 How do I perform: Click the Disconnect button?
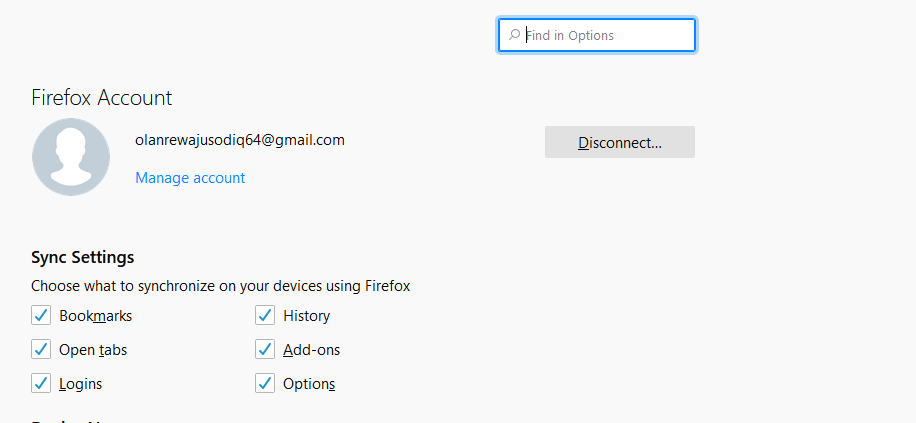pos(620,142)
